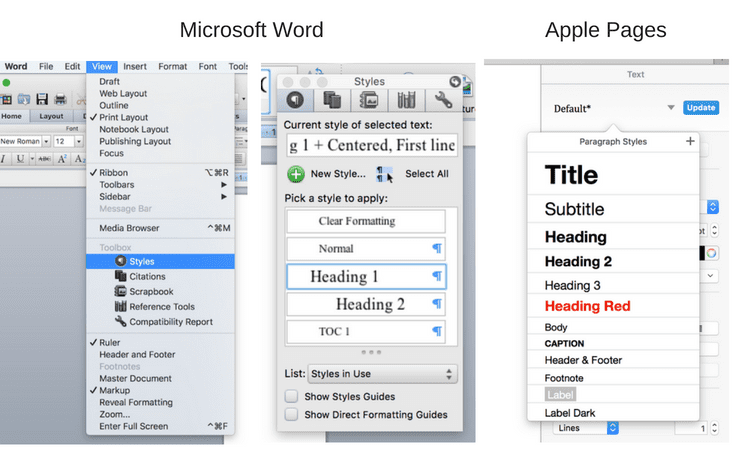Click New Style... label in Styles palette
Screen dimensions: 750x450
[x=338, y=174]
